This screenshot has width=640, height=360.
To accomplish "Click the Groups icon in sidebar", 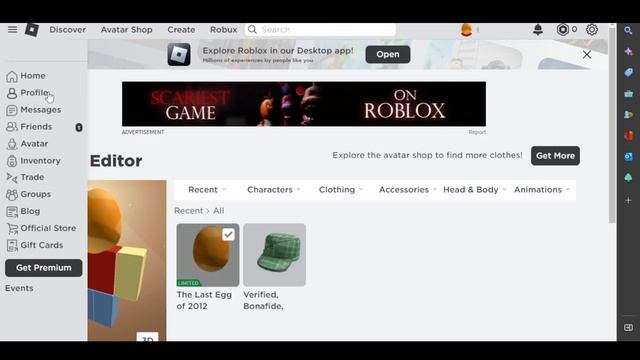I will pyautogui.click(x=12, y=194).
